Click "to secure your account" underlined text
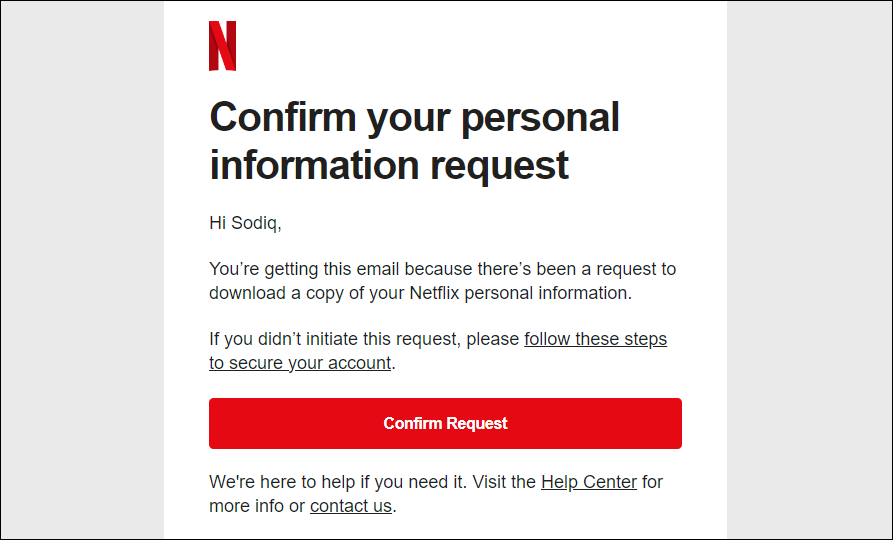Screen dimensions: 893x540 pos(300,363)
